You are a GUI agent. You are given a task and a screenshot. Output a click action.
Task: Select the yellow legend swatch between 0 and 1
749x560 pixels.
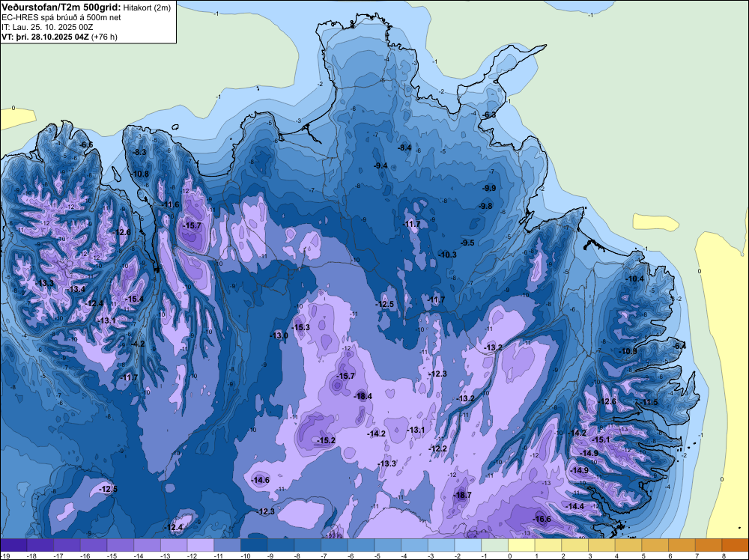(x=521, y=544)
